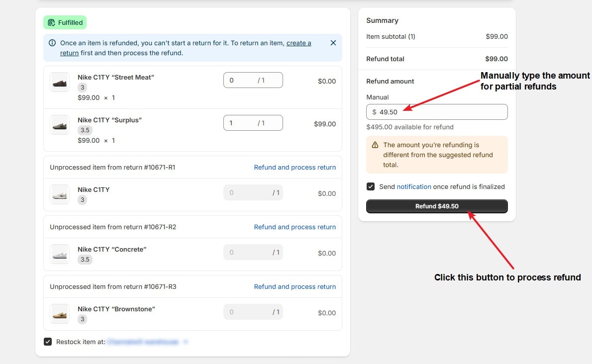This screenshot has width=592, height=364.
Task: Click the Refund $49.50 button
Action: point(437,206)
